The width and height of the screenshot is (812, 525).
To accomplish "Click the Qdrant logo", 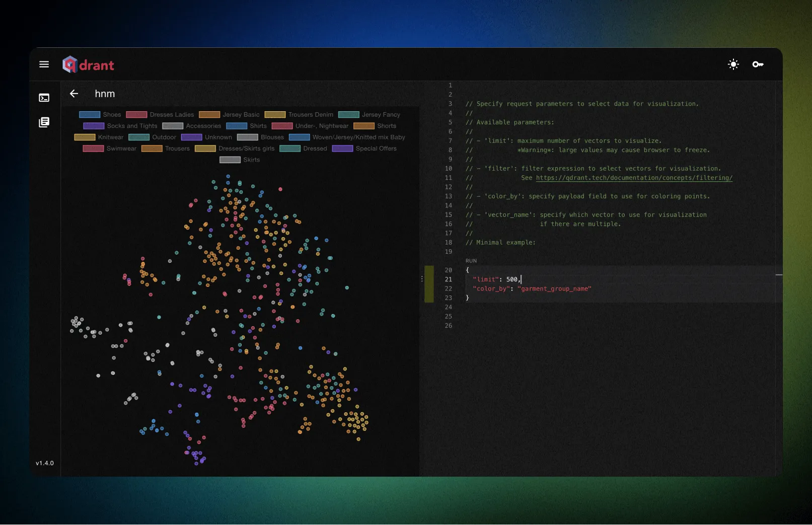I will [x=89, y=65].
